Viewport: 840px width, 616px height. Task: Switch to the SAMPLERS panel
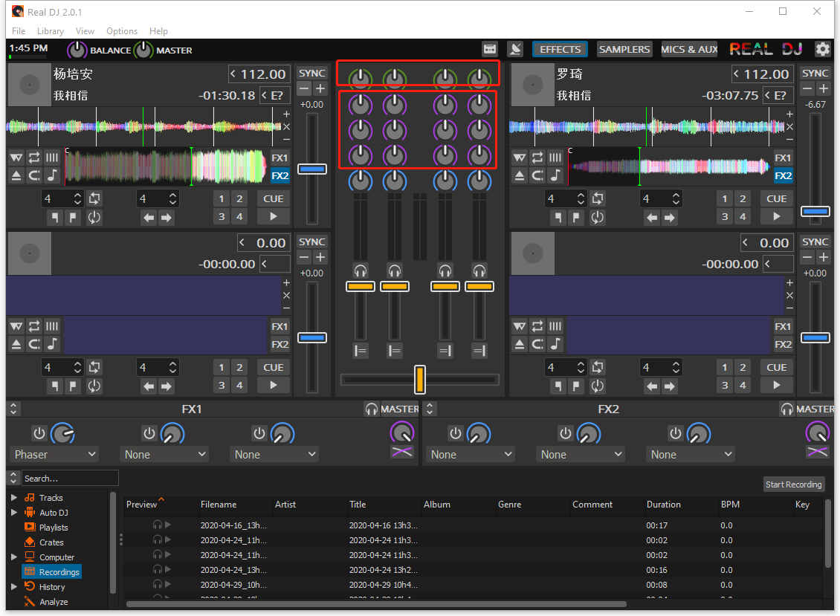click(624, 49)
